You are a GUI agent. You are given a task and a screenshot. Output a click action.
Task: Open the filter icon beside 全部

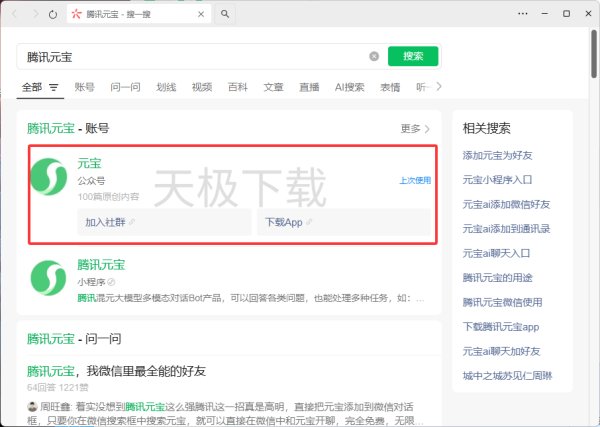[x=54, y=88]
